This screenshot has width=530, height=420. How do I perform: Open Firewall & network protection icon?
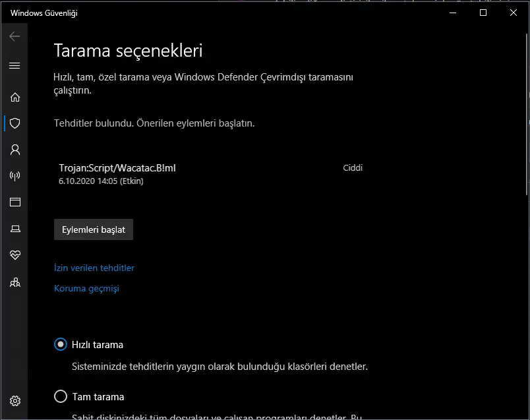[15, 176]
